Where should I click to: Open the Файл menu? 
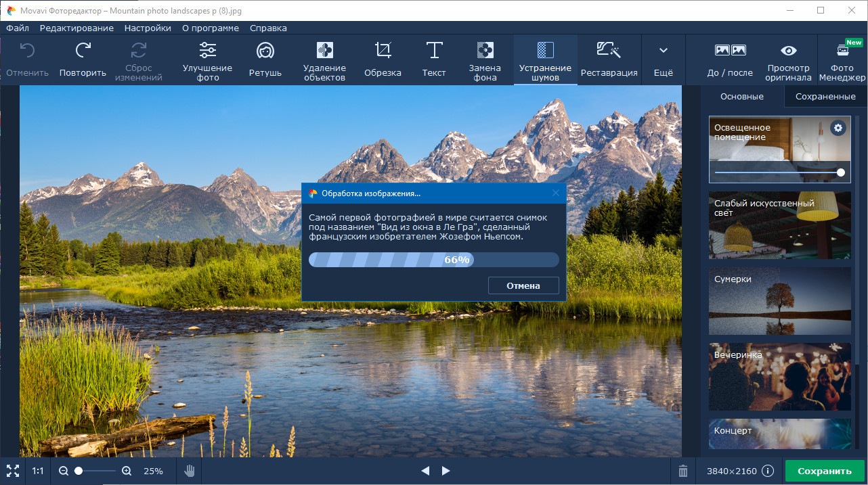pos(18,28)
